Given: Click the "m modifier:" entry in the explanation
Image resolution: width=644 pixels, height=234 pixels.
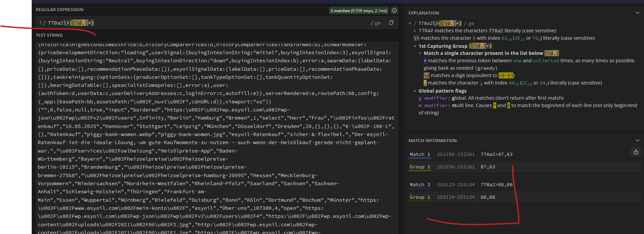Looking at the screenshot, I should 434,105.
